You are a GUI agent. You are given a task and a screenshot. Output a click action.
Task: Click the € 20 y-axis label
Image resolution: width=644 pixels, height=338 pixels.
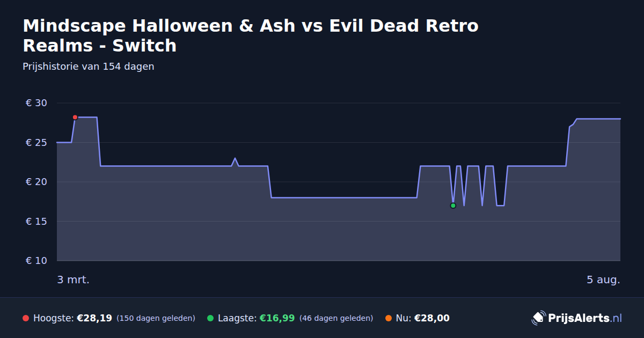tap(36, 182)
